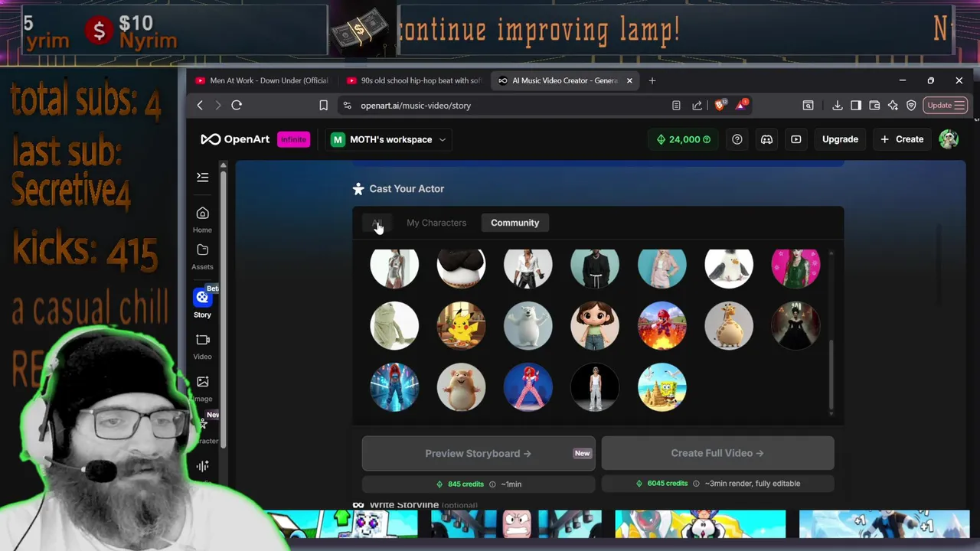Collapse the sidebar with the menu toggle icon

(x=202, y=178)
